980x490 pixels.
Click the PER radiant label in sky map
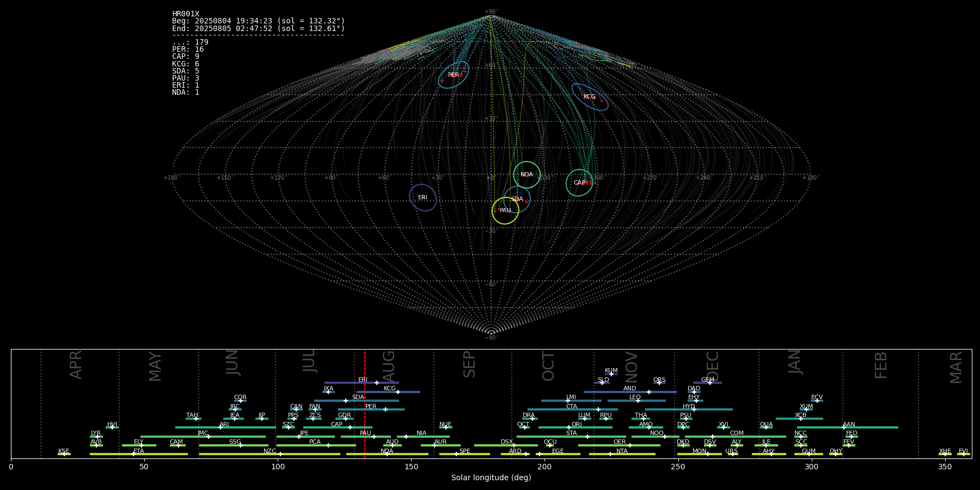[x=453, y=75]
